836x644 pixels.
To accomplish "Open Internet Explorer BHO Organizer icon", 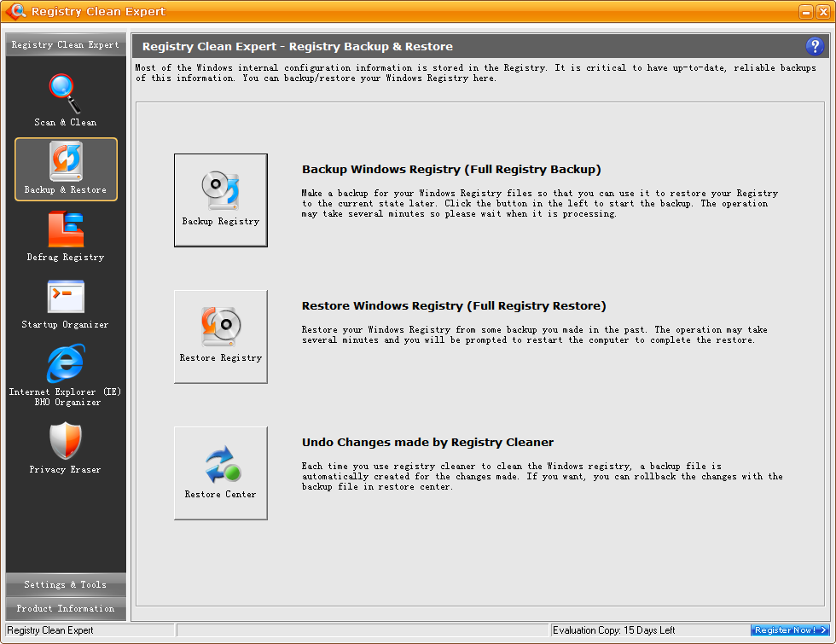I will coord(66,364).
